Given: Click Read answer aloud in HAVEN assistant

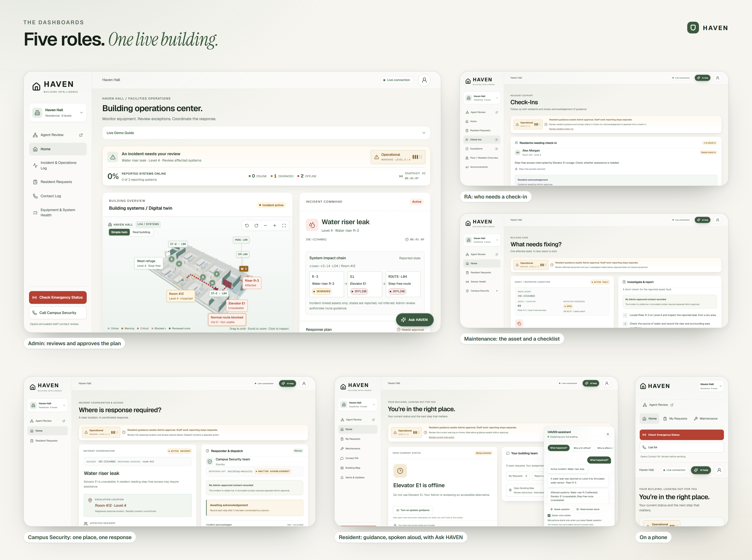Looking at the screenshot, I should click(588, 509).
